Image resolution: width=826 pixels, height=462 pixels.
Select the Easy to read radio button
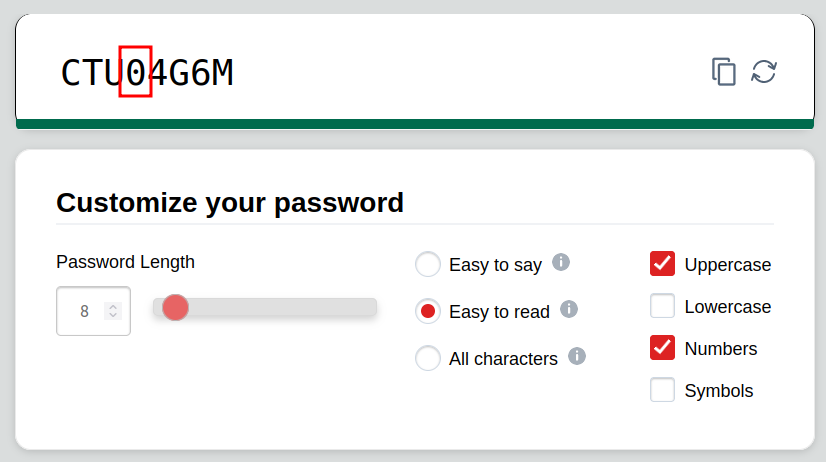[428, 312]
